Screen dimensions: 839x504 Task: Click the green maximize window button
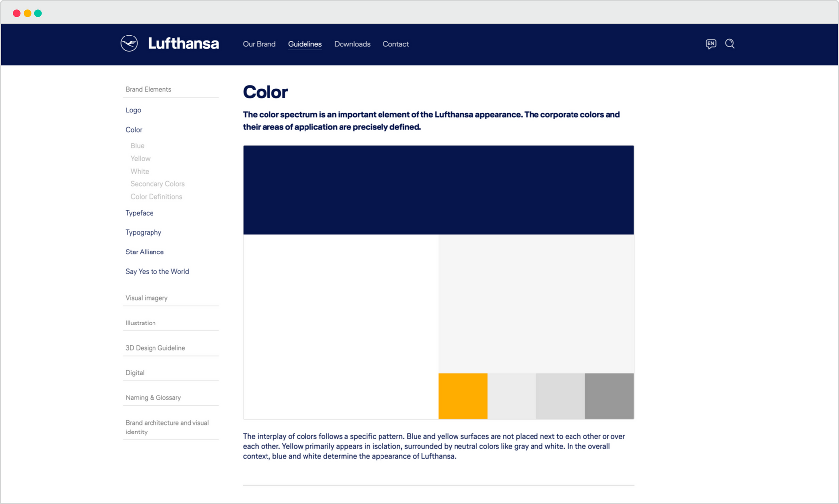point(38,13)
